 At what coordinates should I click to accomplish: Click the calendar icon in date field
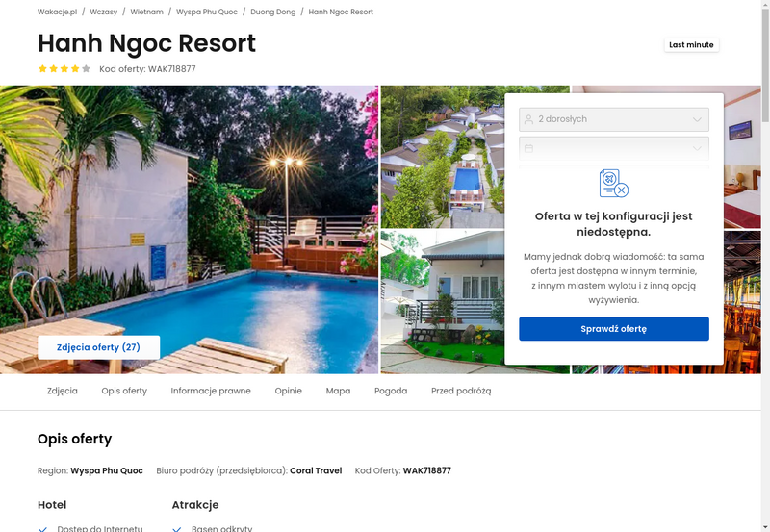pyautogui.click(x=528, y=148)
